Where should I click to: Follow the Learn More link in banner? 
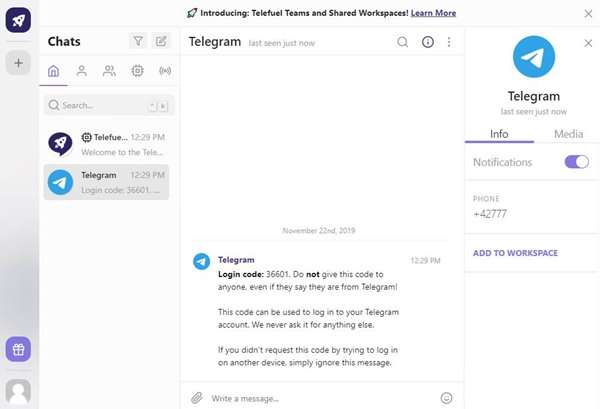433,13
